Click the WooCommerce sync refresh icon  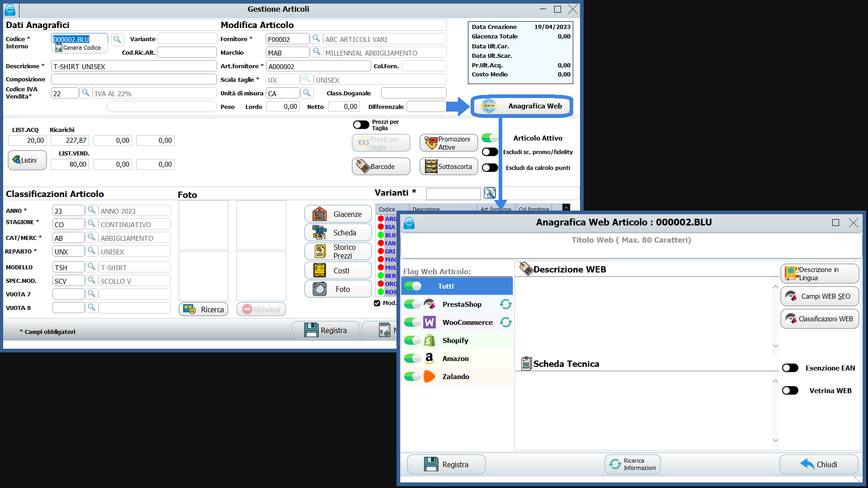click(505, 322)
